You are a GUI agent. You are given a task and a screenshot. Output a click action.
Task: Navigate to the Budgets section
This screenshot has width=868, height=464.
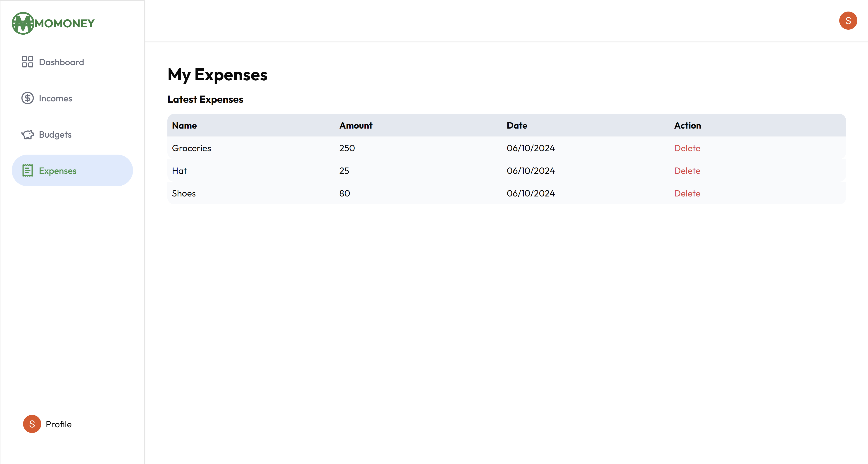pyautogui.click(x=55, y=134)
